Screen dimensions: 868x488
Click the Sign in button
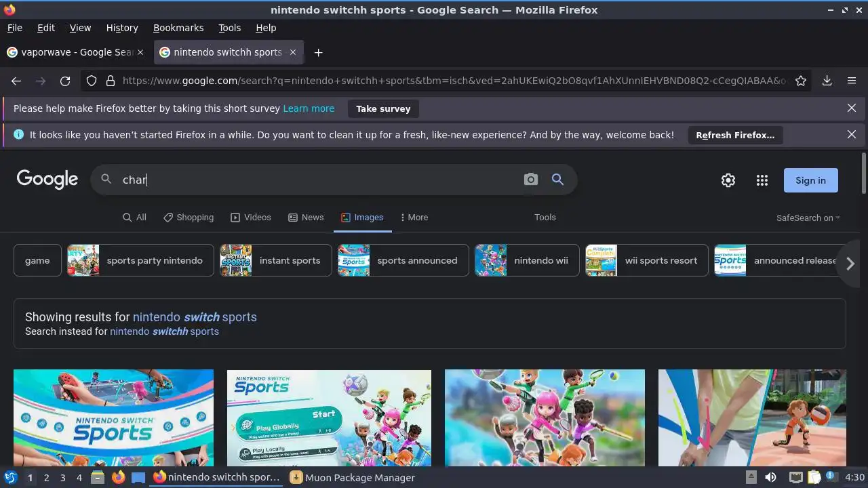(x=810, y=180)
